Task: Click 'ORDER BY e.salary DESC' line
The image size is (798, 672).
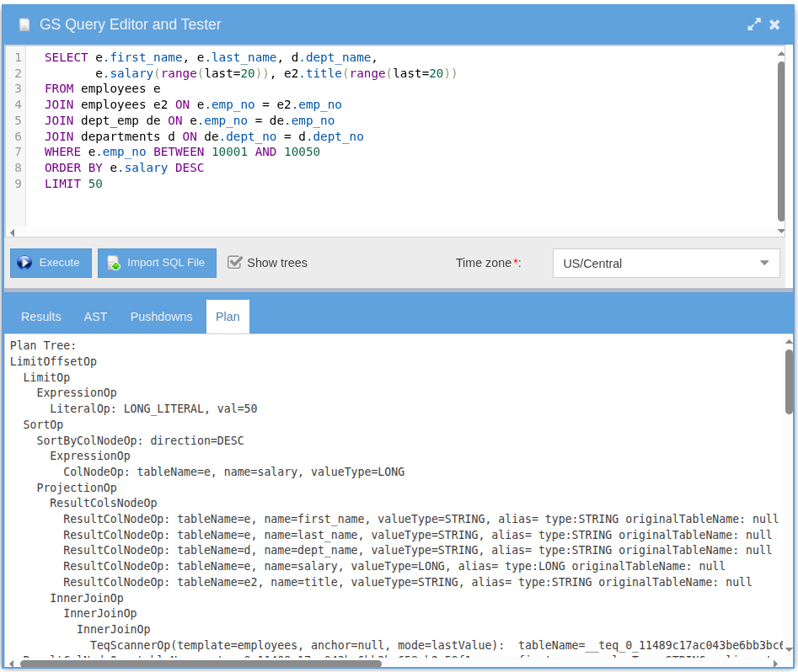Action: [124, 168]
